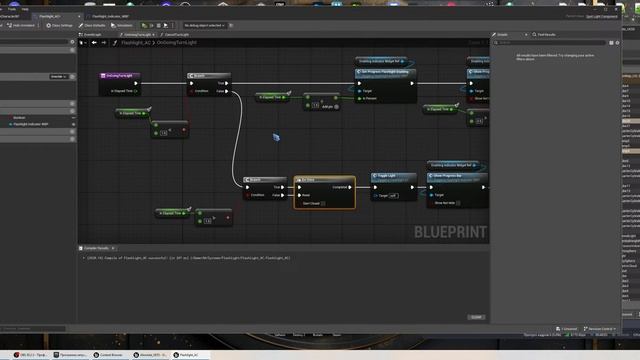Click the unsaved assets indicator in status bar
The image size is (640, 360).
(567, 329)
